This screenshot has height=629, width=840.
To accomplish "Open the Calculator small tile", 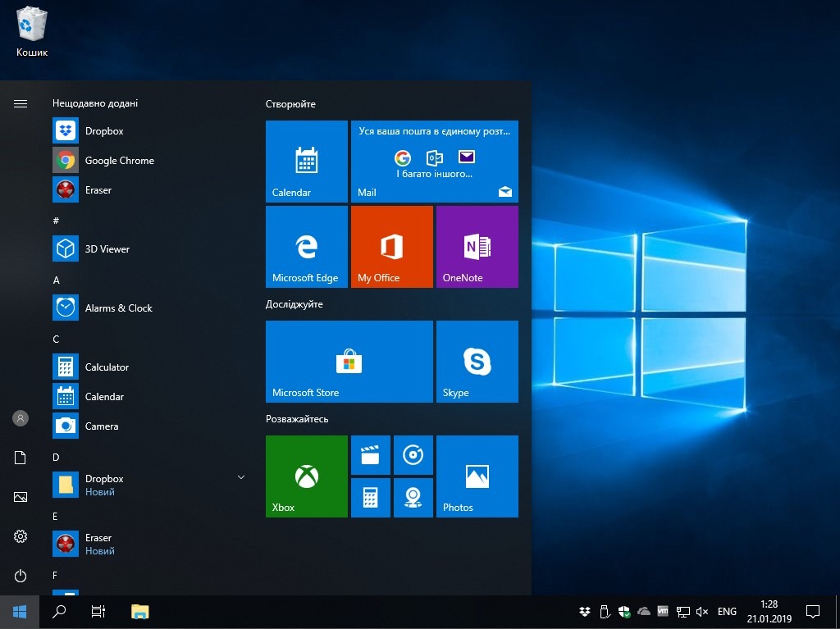I will 370,498.
